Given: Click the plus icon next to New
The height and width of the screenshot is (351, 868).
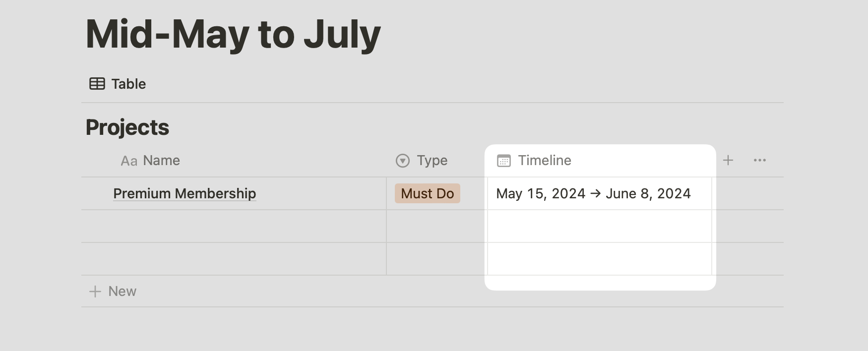Looking at the screenshot, I should pos(95,292).
